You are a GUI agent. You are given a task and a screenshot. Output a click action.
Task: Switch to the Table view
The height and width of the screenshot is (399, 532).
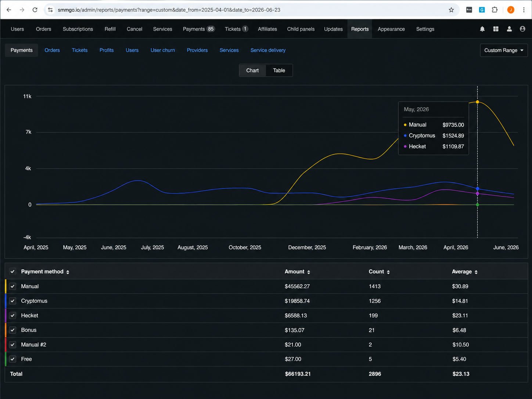[279, 71]
